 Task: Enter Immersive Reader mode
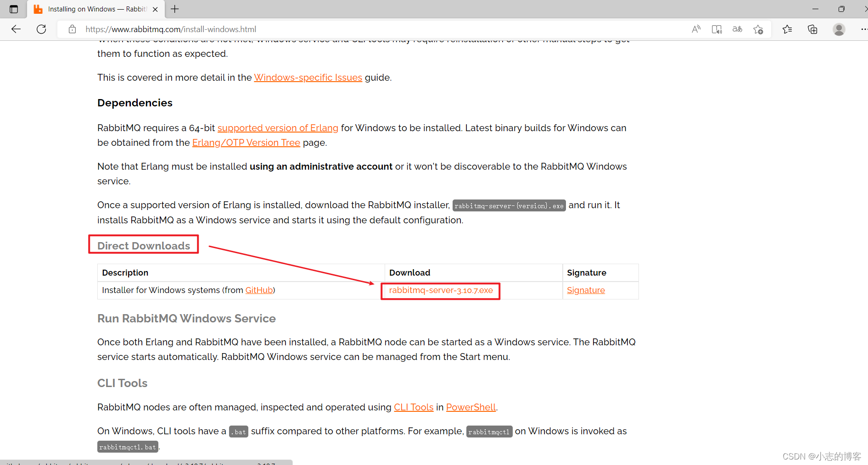pyautogui.click(x=717, y=29)
